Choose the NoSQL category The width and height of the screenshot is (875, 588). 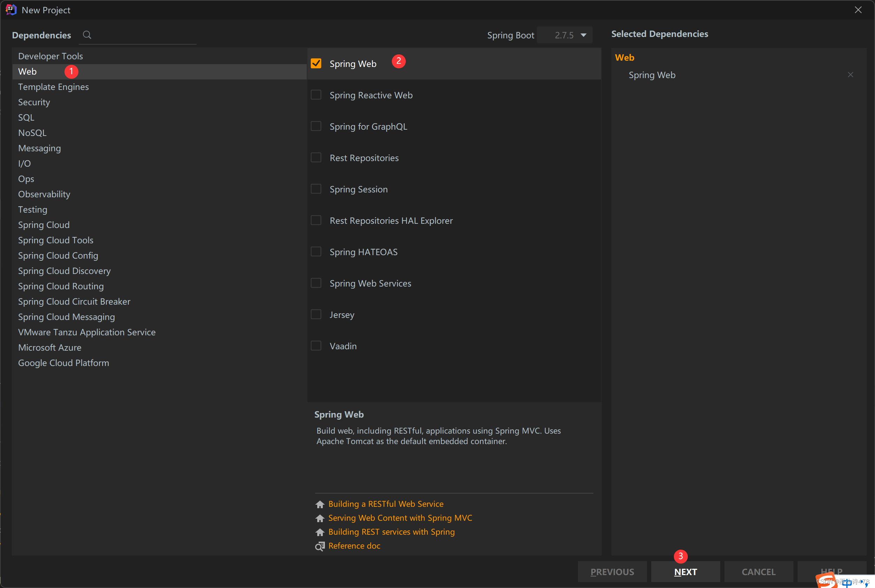pyautogui.click(x=159, y=133)
